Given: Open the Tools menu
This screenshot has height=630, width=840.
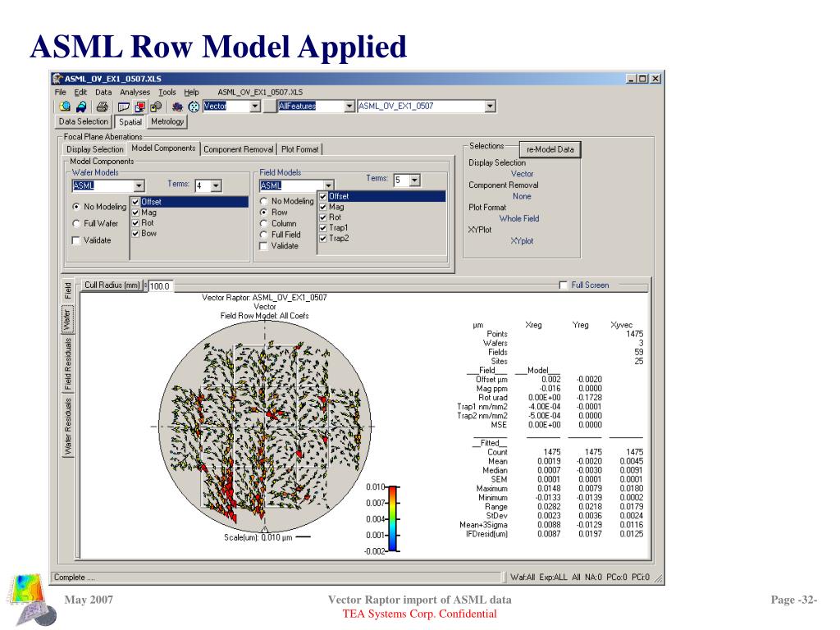Looking at the screenshot, I should click(167, 92).
